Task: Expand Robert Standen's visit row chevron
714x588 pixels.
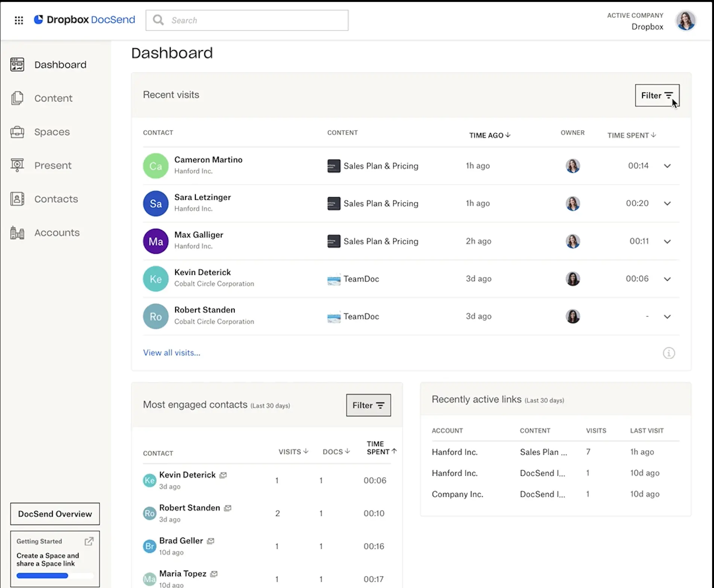Action: [x=667, y=317]
